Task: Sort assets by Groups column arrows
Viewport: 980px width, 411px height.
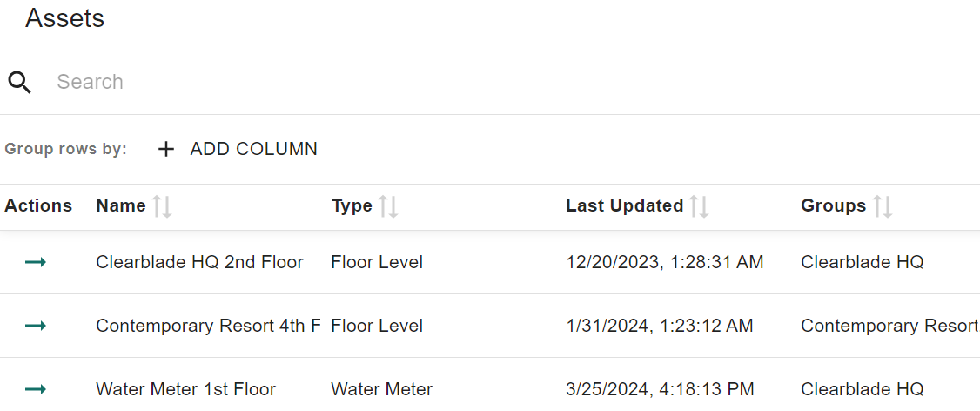Action: [x=883, y=206]
